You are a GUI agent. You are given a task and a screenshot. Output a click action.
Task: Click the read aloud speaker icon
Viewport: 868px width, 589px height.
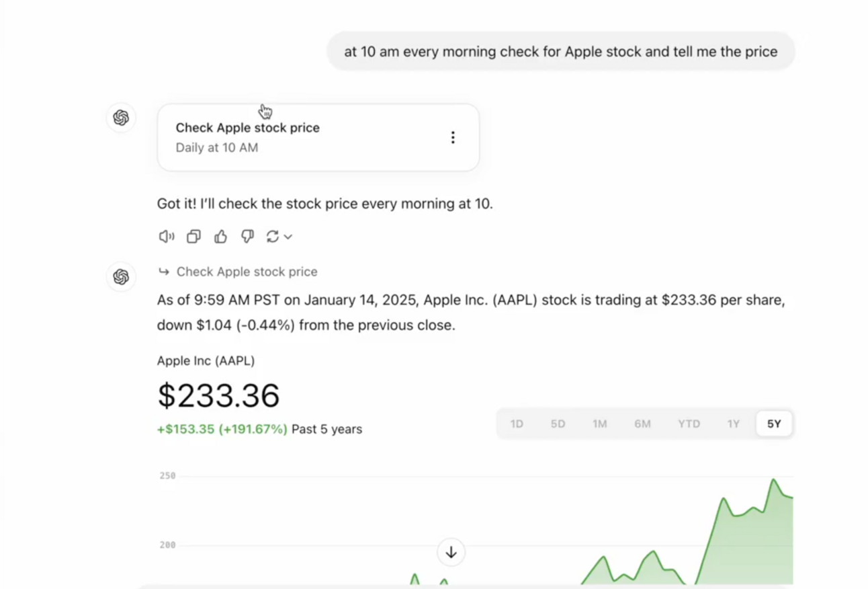166,236
